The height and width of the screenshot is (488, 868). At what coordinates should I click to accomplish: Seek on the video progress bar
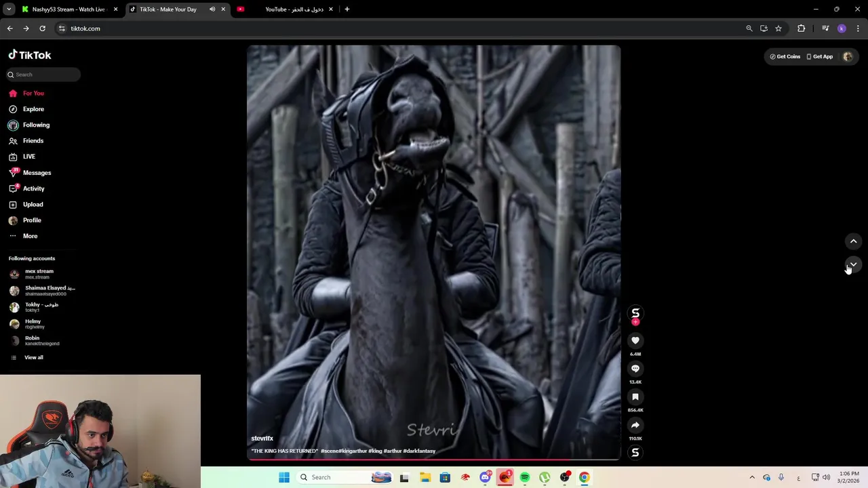tap(434, 460)
